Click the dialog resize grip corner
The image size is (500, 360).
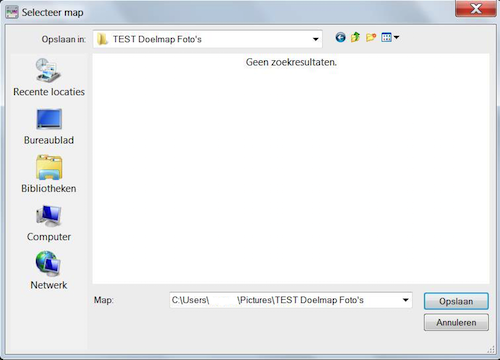point(491,349)
